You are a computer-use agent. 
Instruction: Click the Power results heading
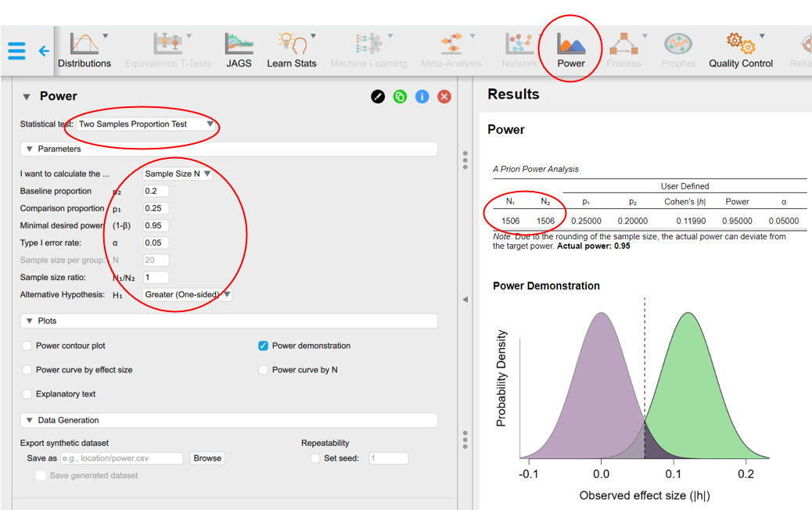click(506, 129)
